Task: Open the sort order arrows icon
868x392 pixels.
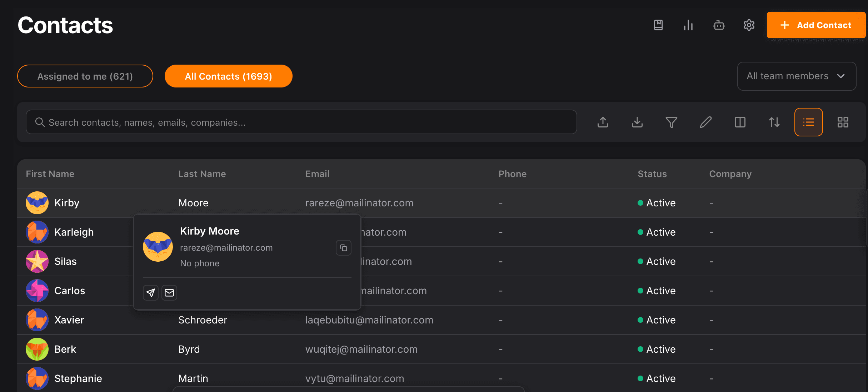Action: (x=774, y=122)
